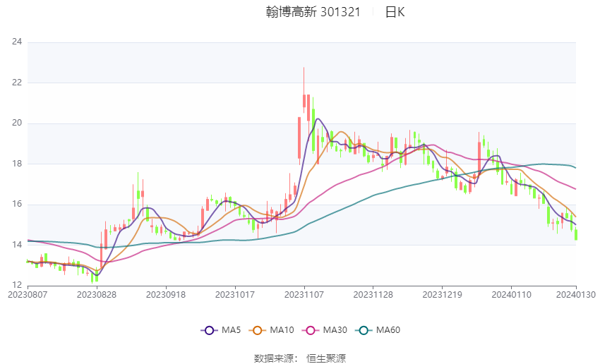Click x-axis date label 20240130
This screenshot has width=600, height=364.
pos(576,295)
